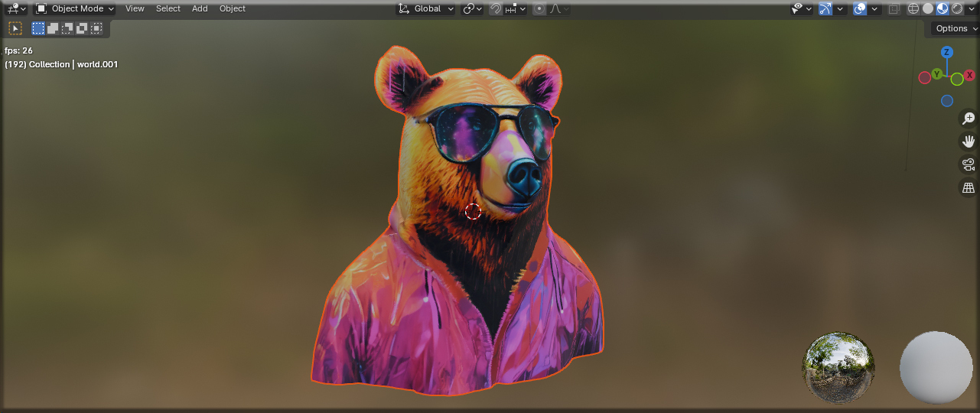The image size is (980, 413).
Task: Toggle proportional editing button
Action: [539, 8]
